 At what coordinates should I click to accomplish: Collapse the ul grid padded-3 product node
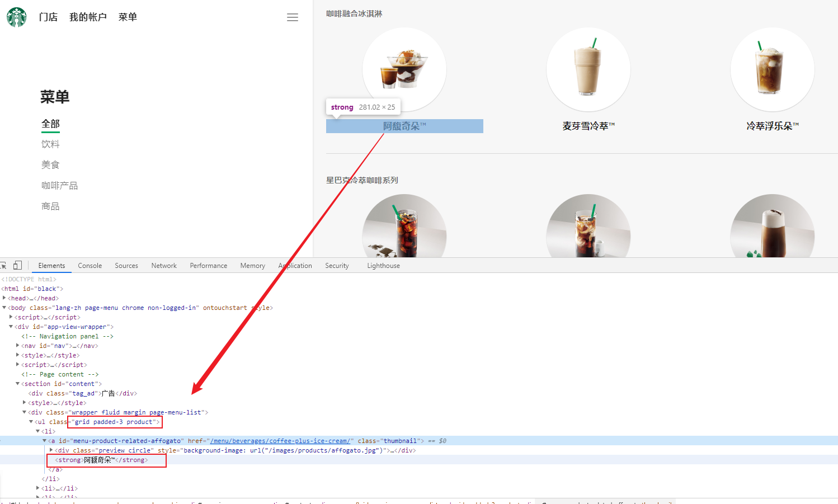click(x=31, y=422)
